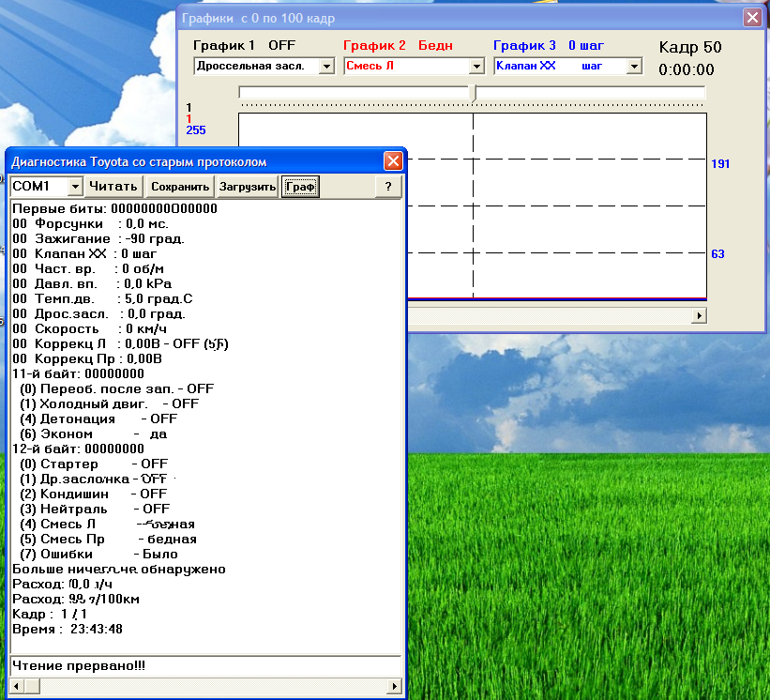Click the Читать button

[x=113, y=187]
